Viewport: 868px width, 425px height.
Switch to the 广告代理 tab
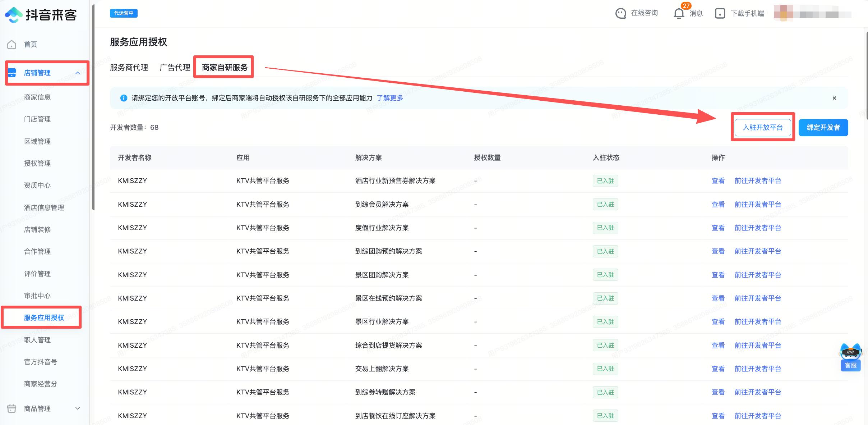pyautogui.click(x=175, y=67)
